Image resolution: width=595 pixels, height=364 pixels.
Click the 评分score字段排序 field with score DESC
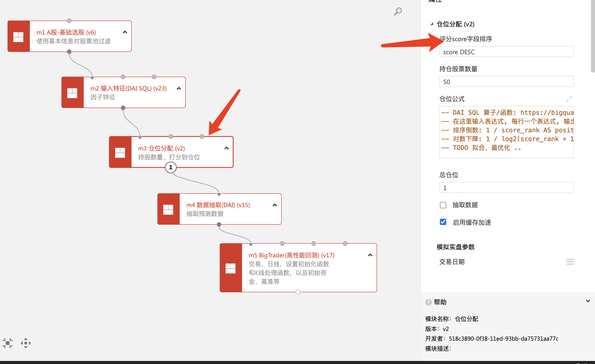click(506, 52)
